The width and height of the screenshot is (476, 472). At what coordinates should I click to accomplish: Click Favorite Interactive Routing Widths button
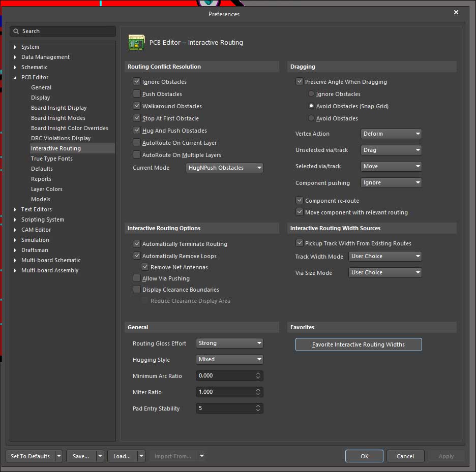(x=359, y=344)
